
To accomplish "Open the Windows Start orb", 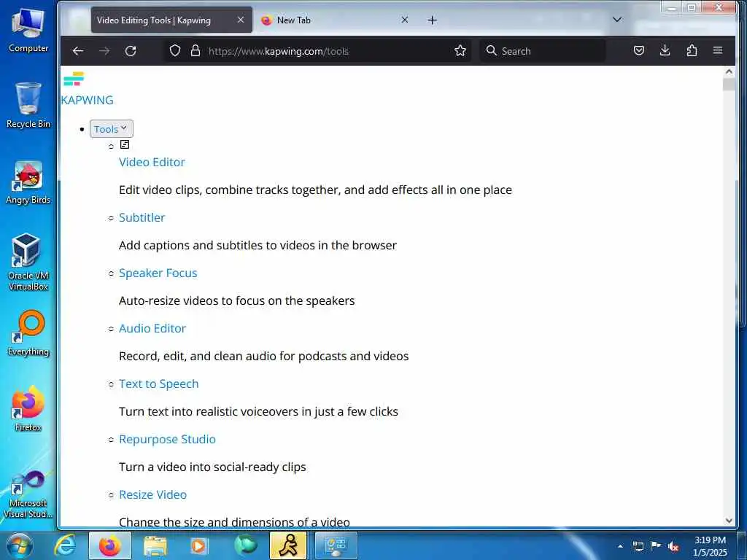I will pos(20,545).
